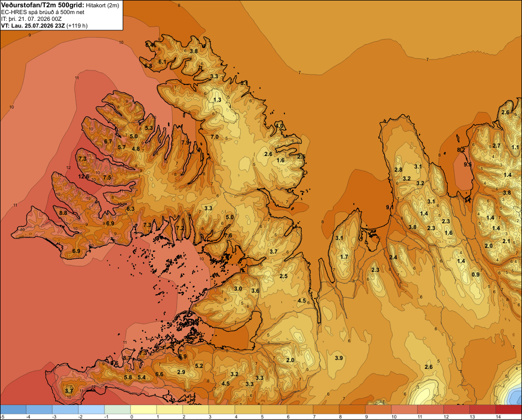Select the legend swatch between 8 and 9
This screenshot has width=522, height=420.
[x=352, y=410]
